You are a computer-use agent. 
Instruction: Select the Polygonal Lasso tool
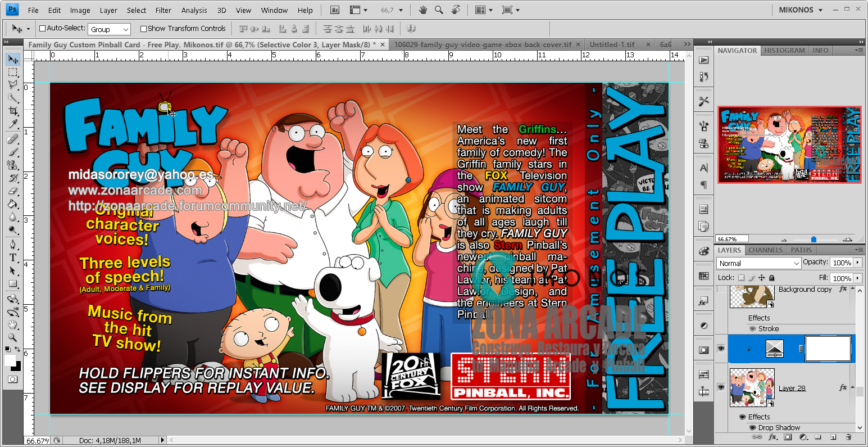(x=13, y=85)
